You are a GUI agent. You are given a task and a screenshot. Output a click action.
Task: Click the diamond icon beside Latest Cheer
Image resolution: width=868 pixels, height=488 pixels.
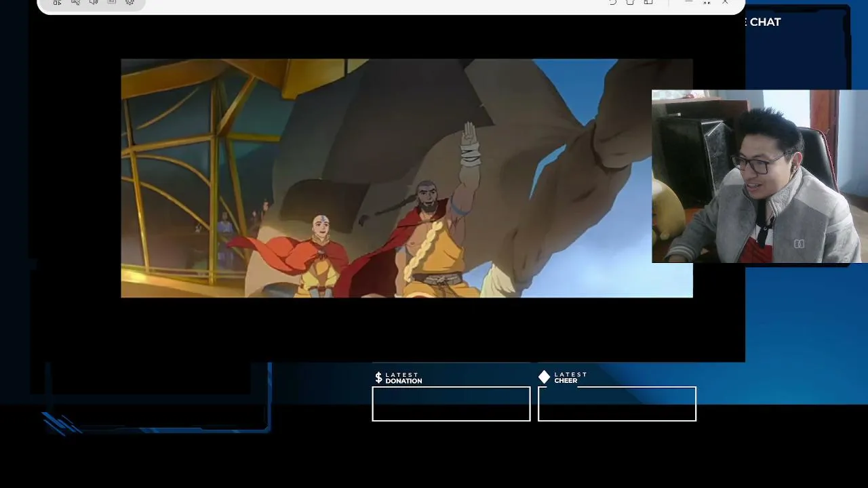tap(545, 377)
